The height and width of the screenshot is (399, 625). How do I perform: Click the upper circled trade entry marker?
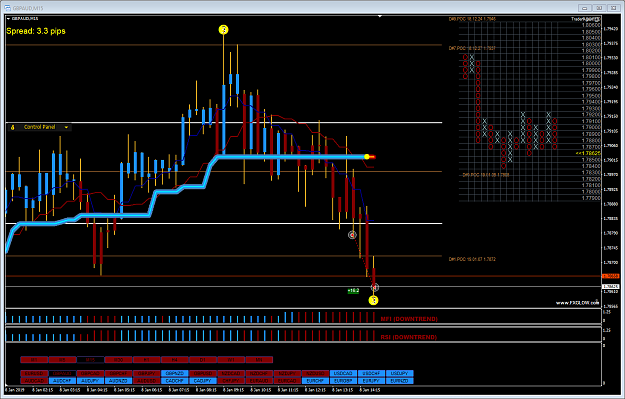click(352, 235)
